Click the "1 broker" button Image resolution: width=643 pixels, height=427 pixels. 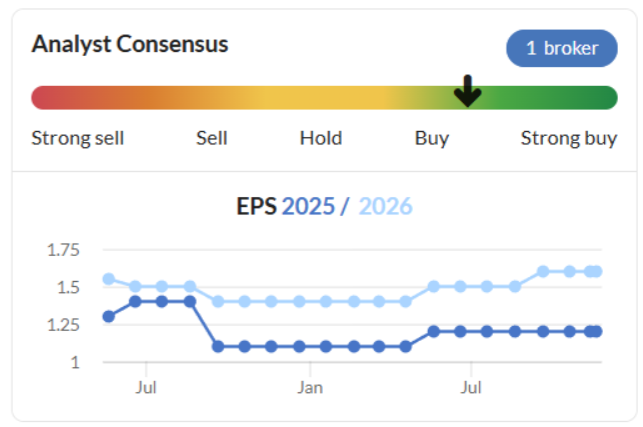[561, 48]
